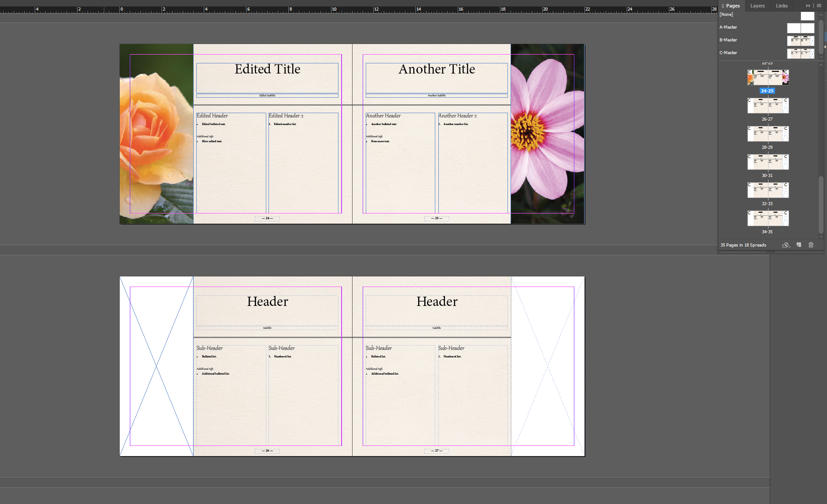
Task: Click the [None] master blank thumbnail
Action: coord(807,16)
